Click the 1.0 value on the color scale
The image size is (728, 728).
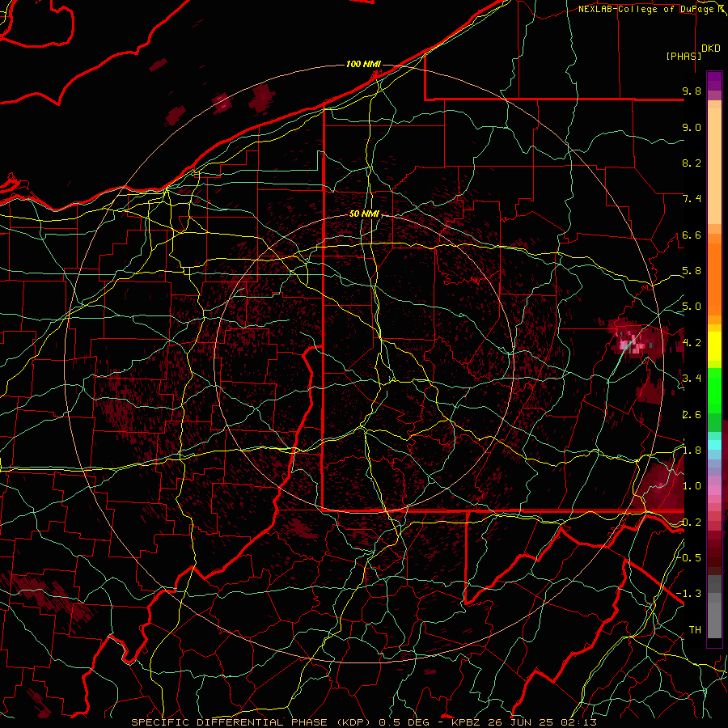pyautogui.click(x=692, y=486)
